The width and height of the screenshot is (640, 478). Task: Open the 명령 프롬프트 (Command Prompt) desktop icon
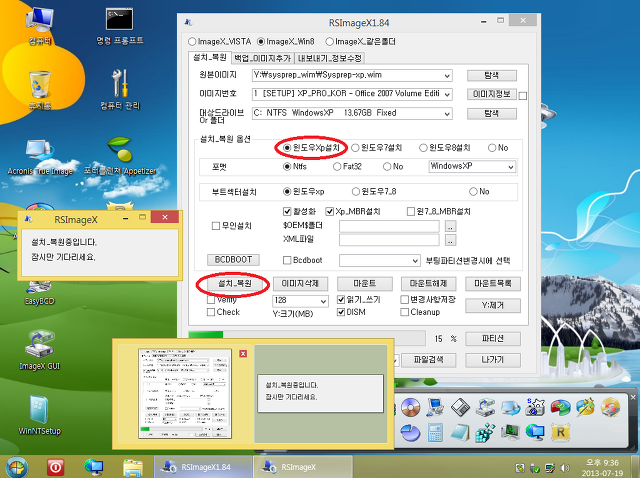click(x=120, y=25)
